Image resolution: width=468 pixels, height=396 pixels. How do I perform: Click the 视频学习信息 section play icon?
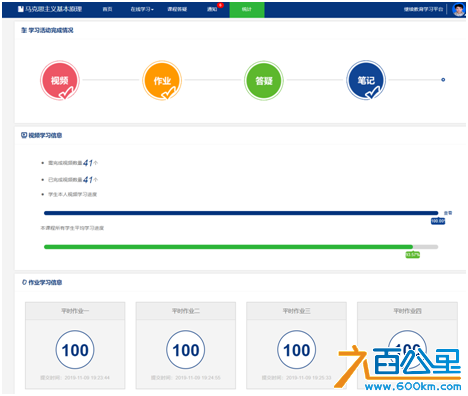(24, 135)
